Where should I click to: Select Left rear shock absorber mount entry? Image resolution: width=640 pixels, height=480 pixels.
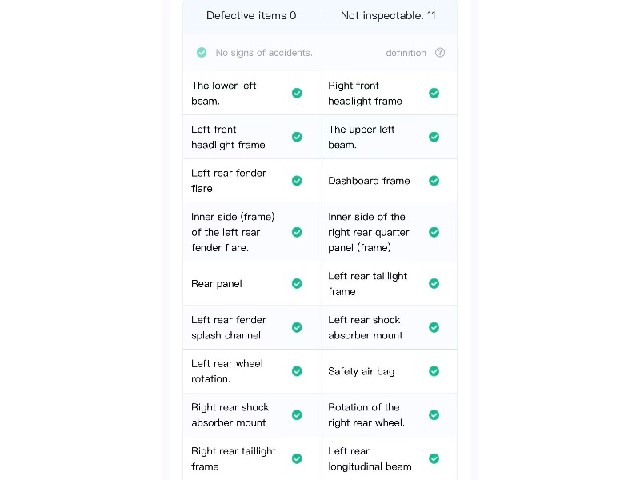(x=389, y=327)
